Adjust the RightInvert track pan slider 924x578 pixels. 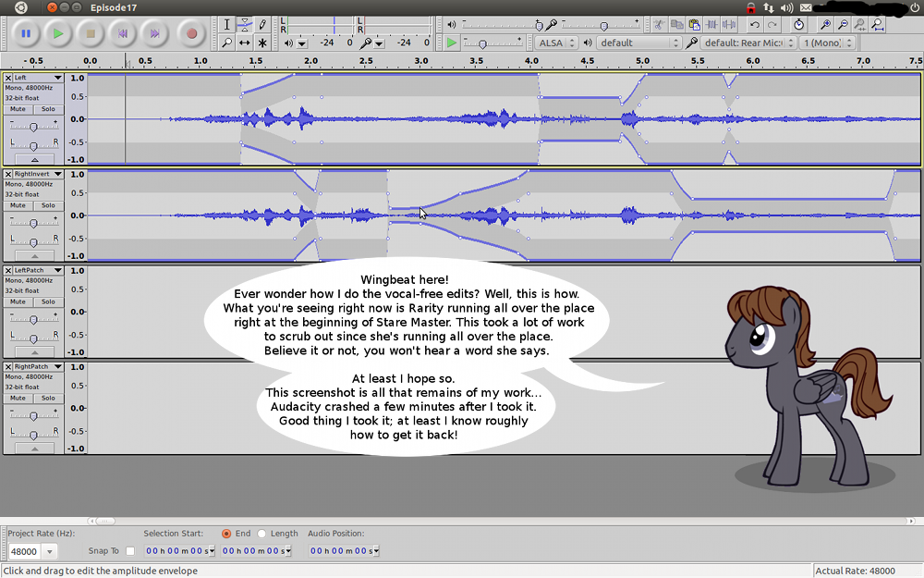click(x=33, y=241)
